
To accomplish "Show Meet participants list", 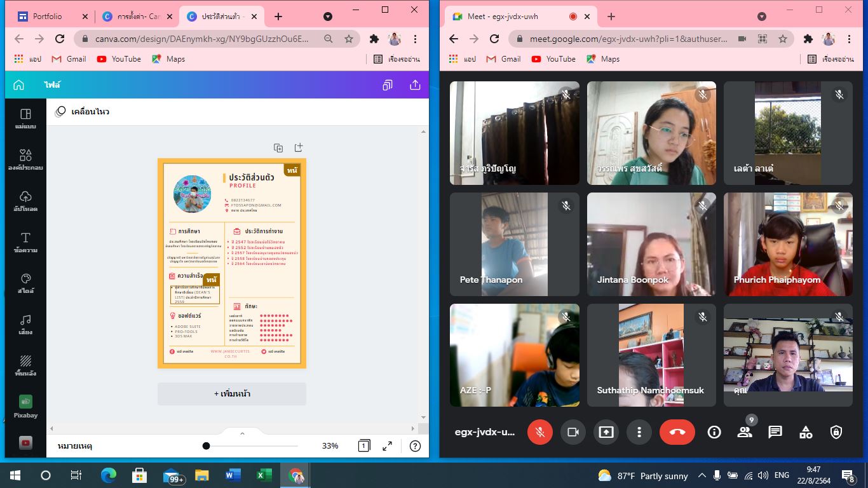I will click(x=744, y=432).
